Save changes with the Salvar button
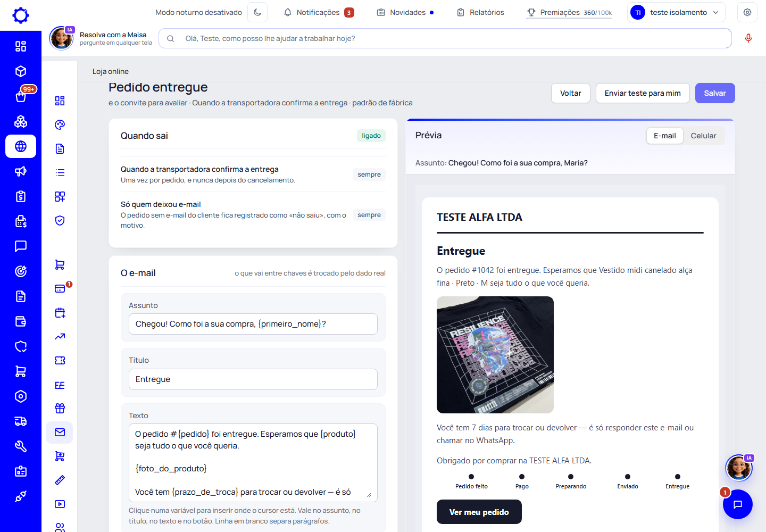The height and width of the screenshot is (532, 766). point(715,93)
